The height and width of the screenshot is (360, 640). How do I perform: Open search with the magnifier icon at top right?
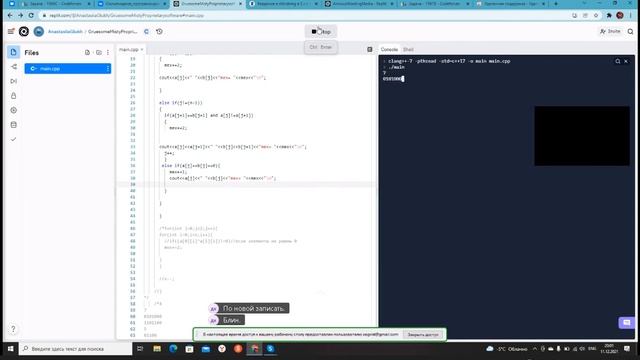click(631, 31)
